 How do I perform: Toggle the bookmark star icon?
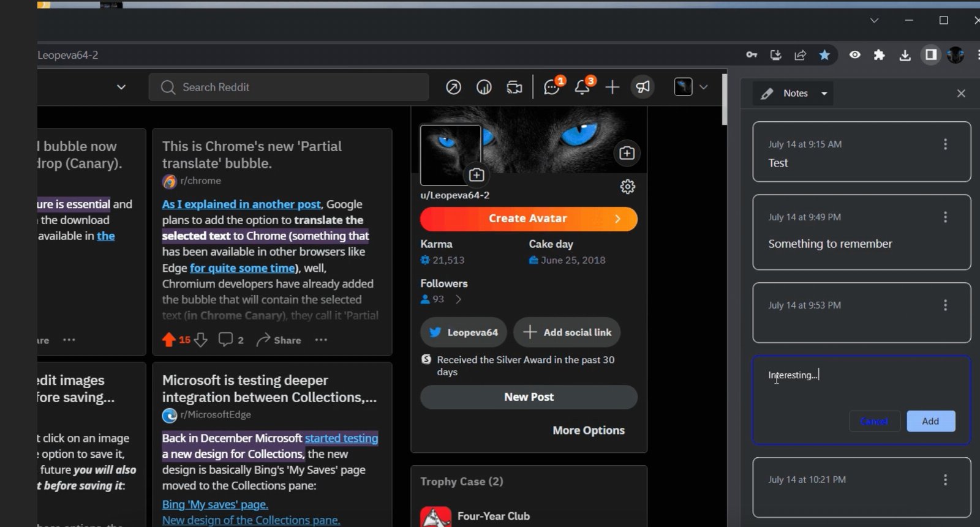coord(824,55)
